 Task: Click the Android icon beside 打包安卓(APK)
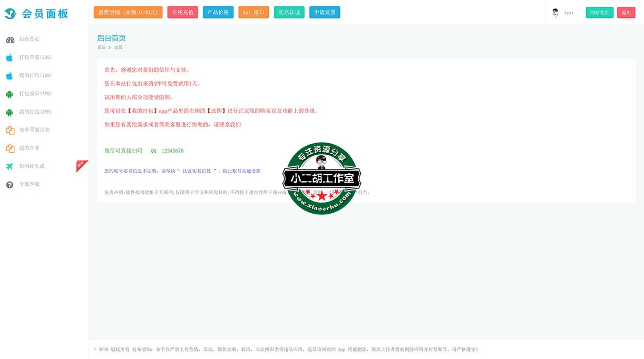9,94
